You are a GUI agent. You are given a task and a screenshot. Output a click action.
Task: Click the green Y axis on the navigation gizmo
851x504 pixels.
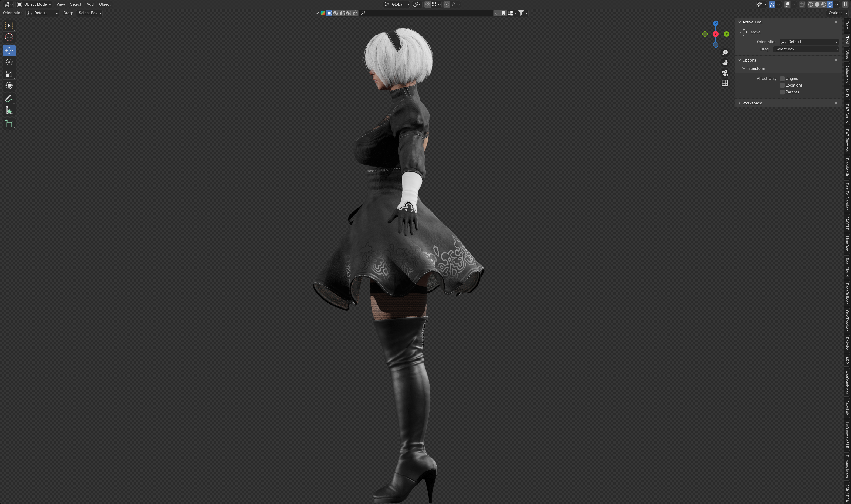point(726,34)
